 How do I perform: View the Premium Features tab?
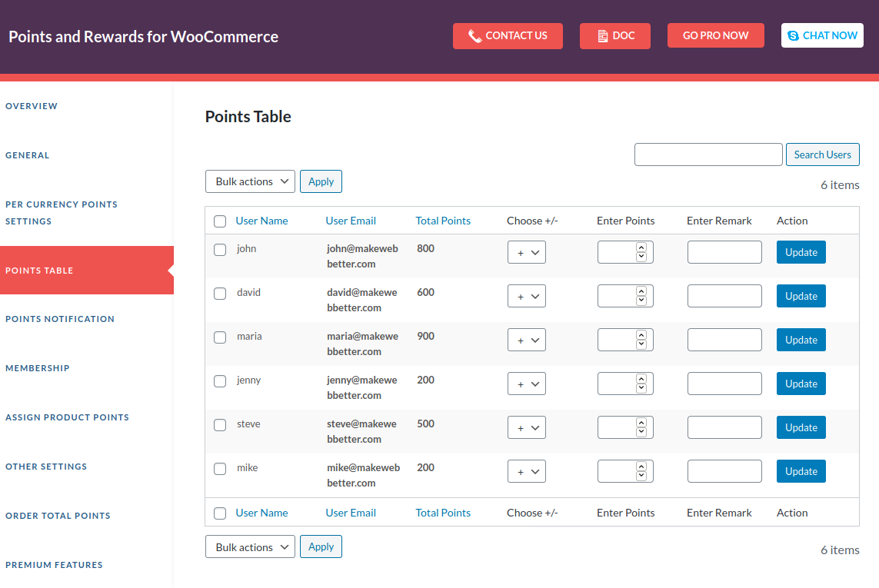(x=54, y=565)
